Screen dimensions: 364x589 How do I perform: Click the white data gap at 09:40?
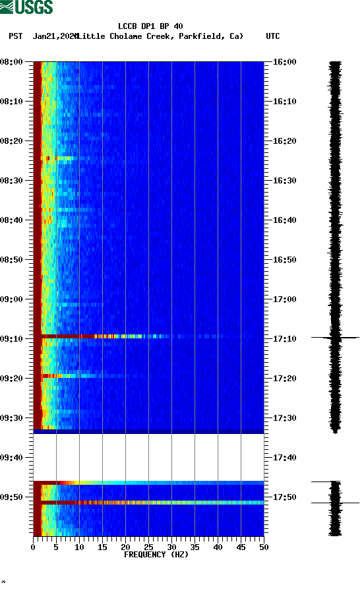148,457
